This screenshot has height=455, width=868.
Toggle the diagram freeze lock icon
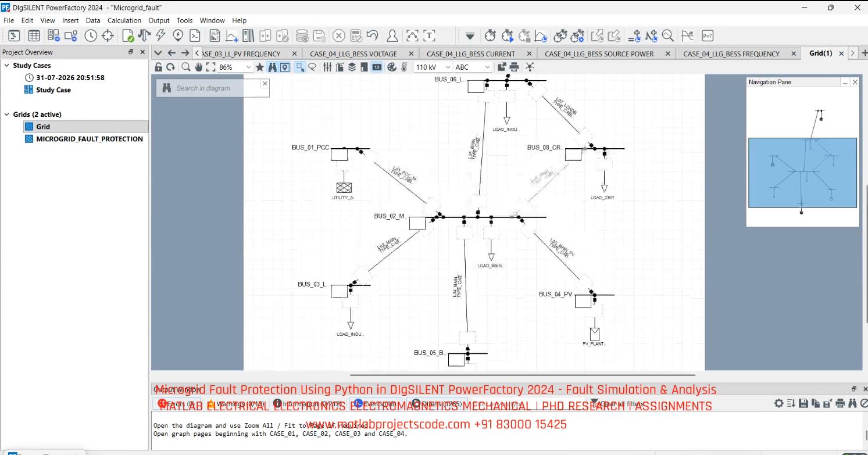click(x=159, y=67)
